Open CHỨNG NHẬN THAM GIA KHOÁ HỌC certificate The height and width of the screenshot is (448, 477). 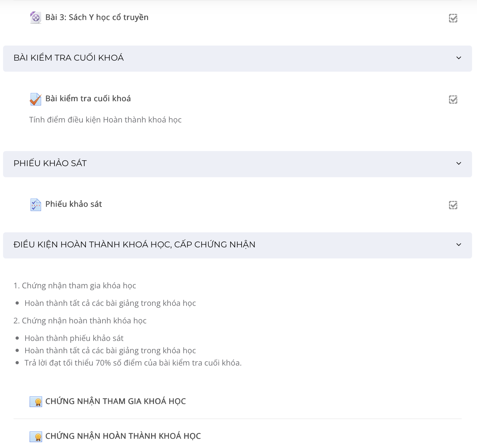coord(115,401)
